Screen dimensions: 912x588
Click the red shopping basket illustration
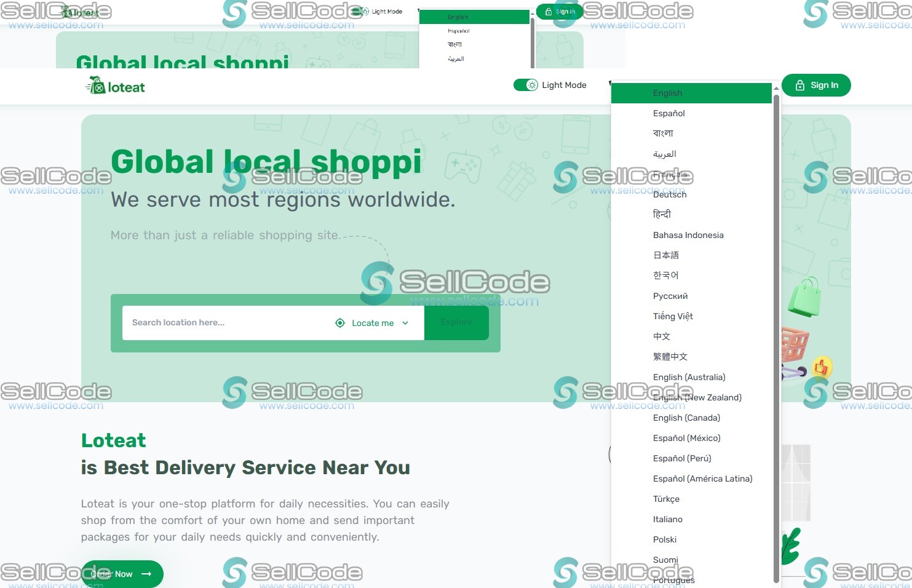click(794, 346)
